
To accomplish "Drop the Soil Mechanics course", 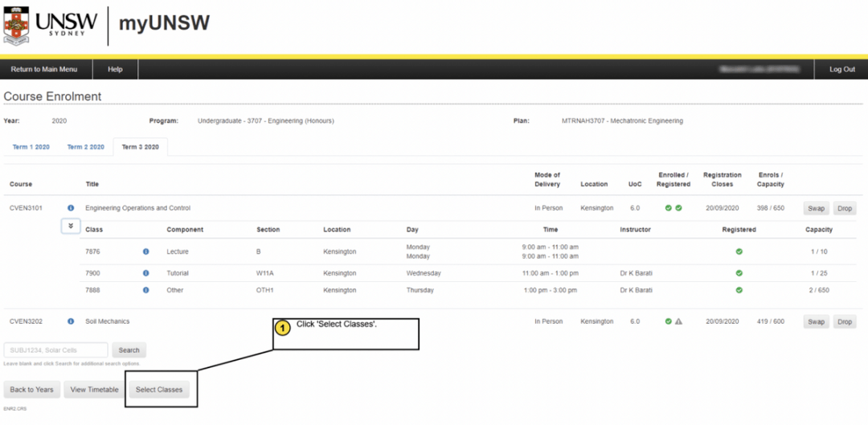I will point(844,321).
